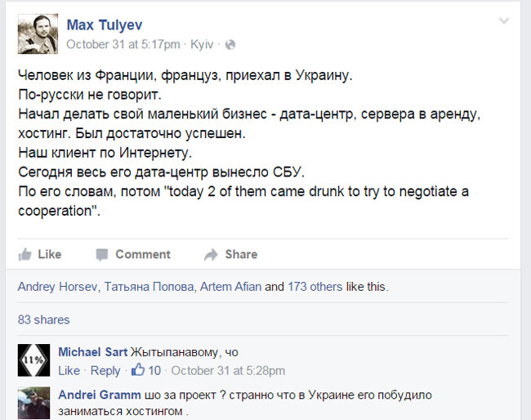Open Max Tulyev's profile picture
The image size is (531, 420).
tap(38, 34)
